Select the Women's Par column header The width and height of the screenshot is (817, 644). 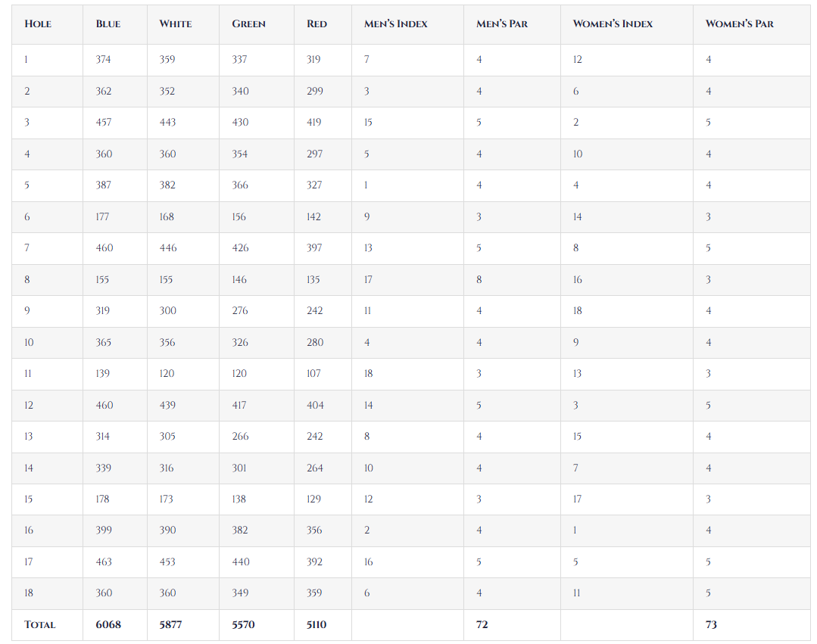tap(740, 24)
